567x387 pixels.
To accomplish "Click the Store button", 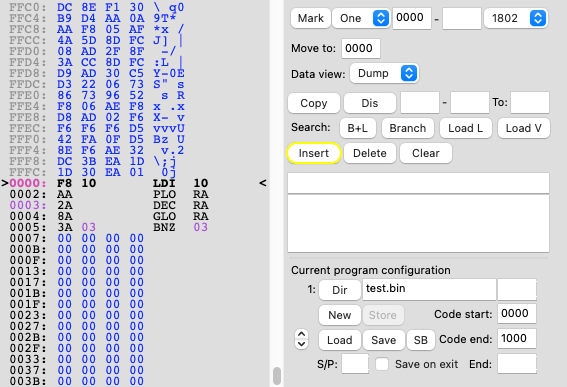I will tap(383, 315).
